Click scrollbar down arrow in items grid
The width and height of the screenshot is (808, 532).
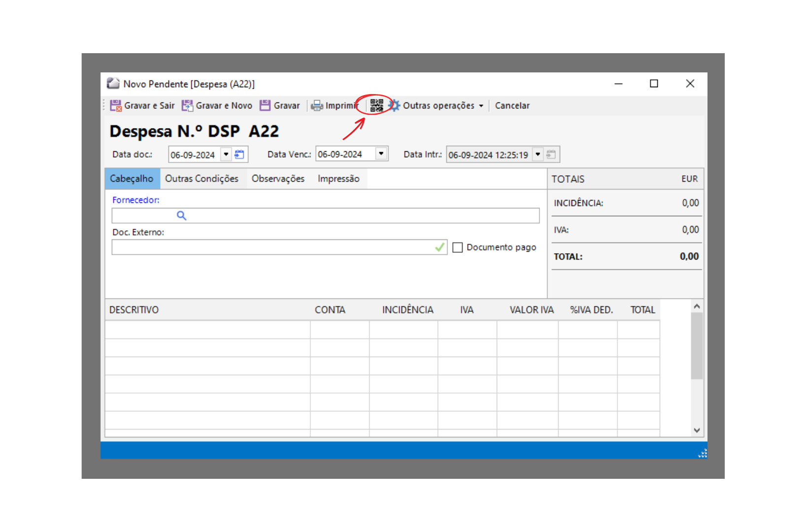click(x=697, y=430)
